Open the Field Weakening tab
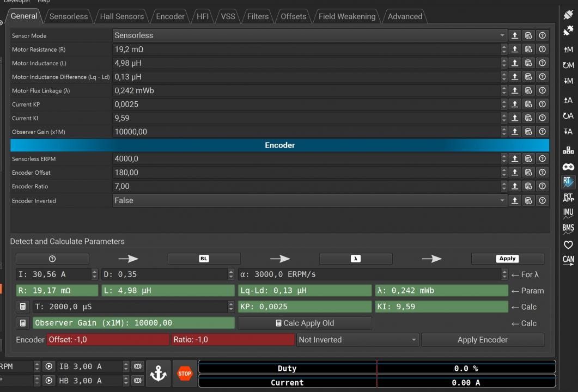 [346, 16]
